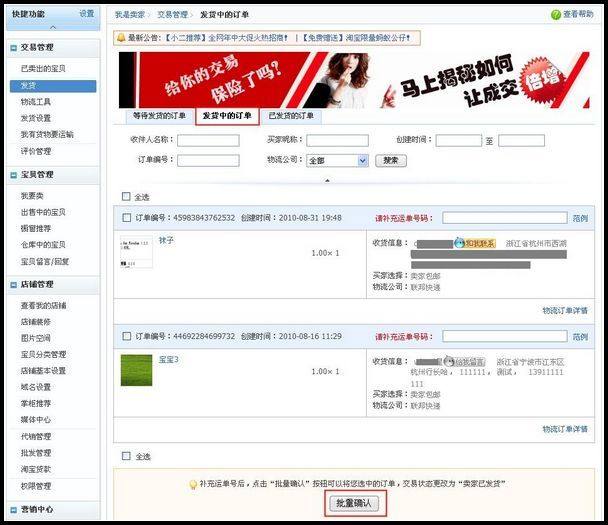The height and width of the screenshot is (525, 608).
Task: Click the 营销中心 section square icon
Action: tap(14, 510)
